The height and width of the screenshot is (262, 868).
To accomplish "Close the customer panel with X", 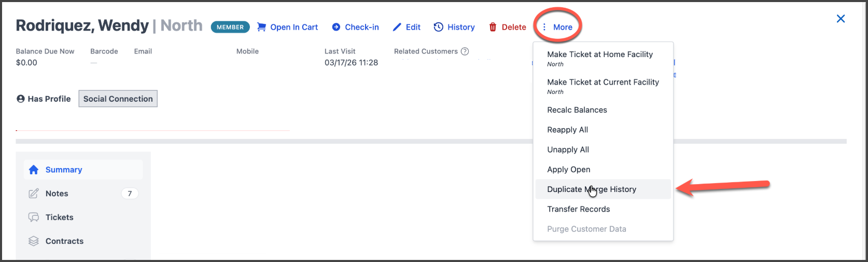I will [841, 19].
